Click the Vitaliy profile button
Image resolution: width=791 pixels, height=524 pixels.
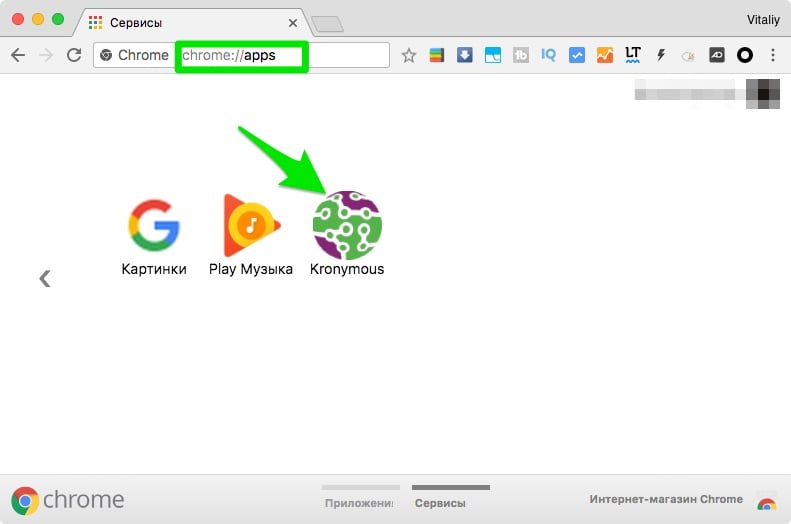coord(762,19)
